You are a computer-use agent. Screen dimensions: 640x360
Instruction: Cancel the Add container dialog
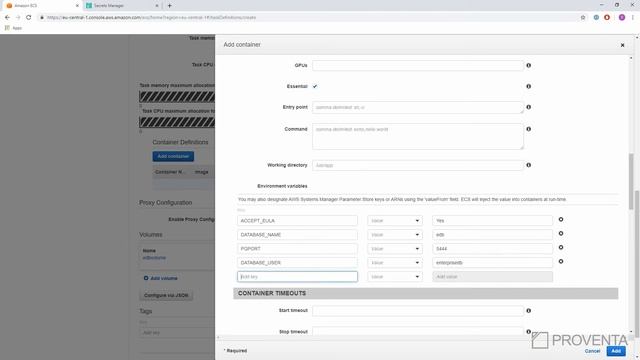point(592,351)
